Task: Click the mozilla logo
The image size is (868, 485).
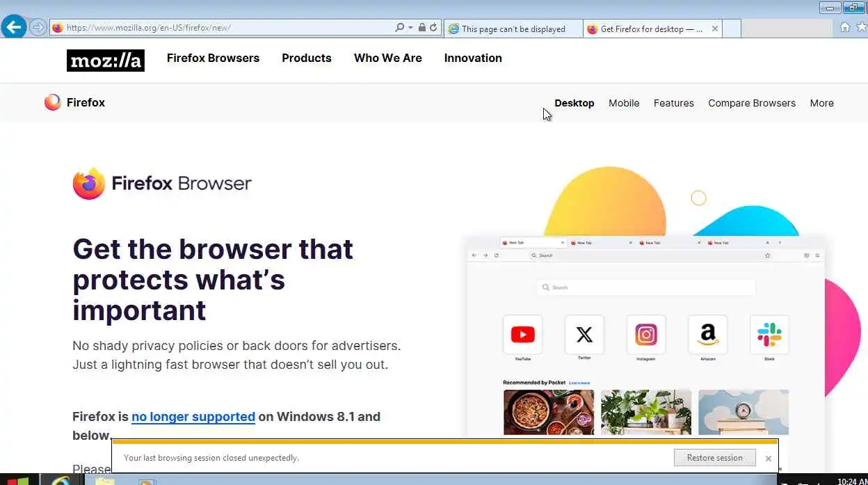Action: click(106, 61)
